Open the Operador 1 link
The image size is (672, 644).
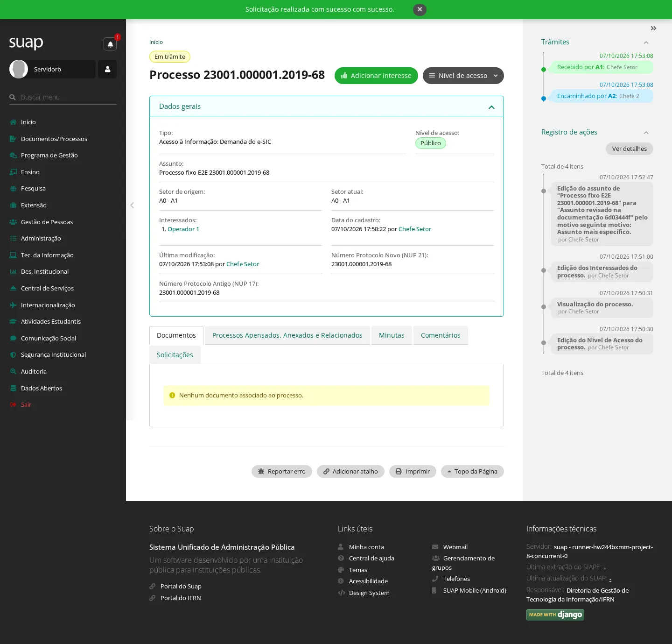click(x=183, y=229)
